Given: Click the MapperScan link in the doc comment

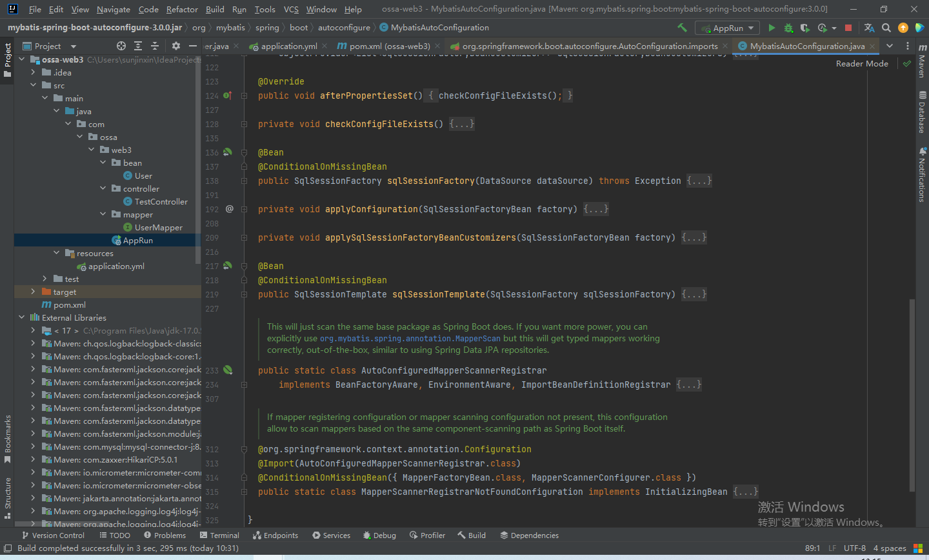Looking at the screenshot, I should coord(410,338).
